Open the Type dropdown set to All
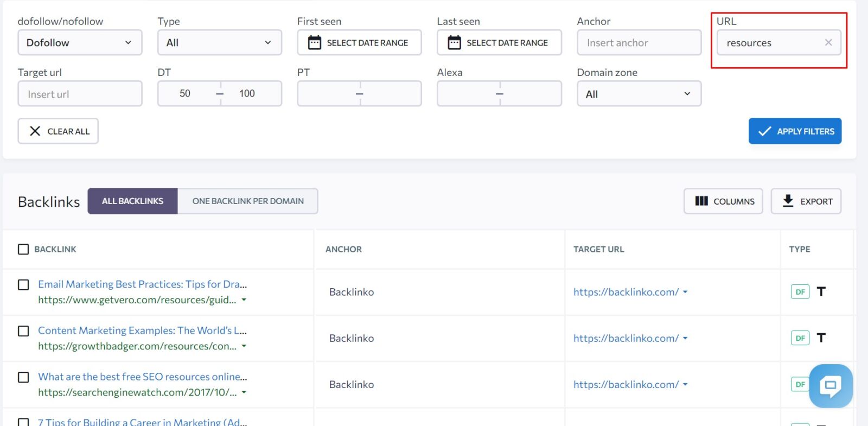 click(x=220, y=42)
